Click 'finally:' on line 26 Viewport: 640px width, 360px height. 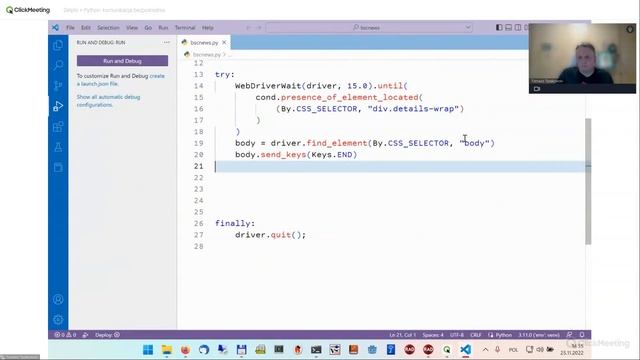235,223
